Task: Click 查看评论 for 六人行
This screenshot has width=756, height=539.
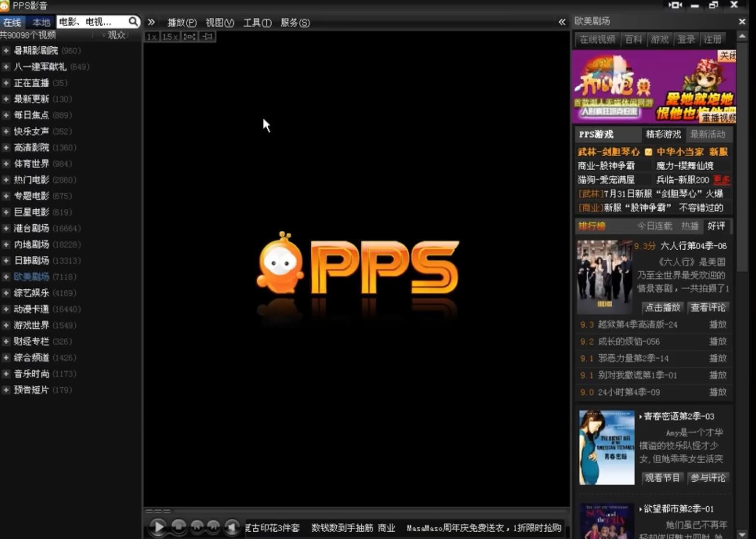Action: (708, 308)
